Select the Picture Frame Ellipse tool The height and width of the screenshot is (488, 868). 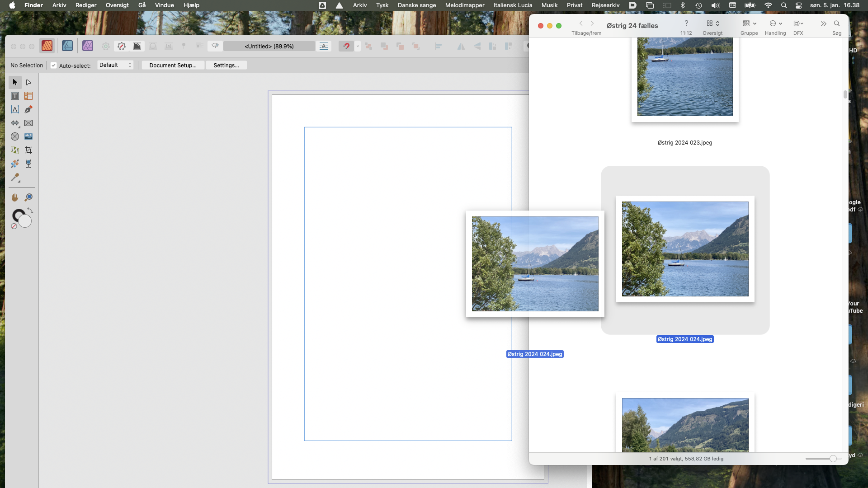tap(15, 136)
